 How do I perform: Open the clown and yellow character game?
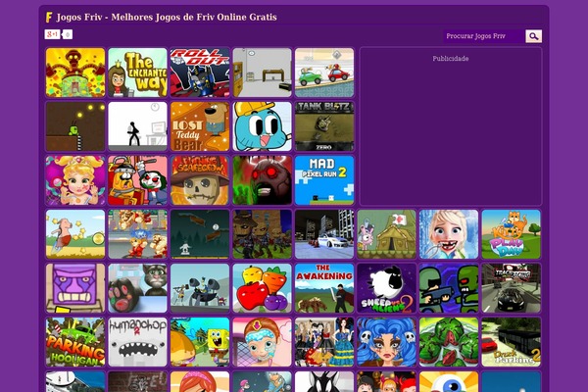click(137, 180)
